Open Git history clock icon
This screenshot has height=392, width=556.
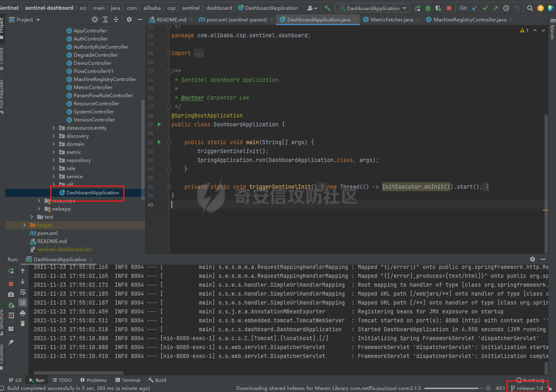(x=506, y=8)
